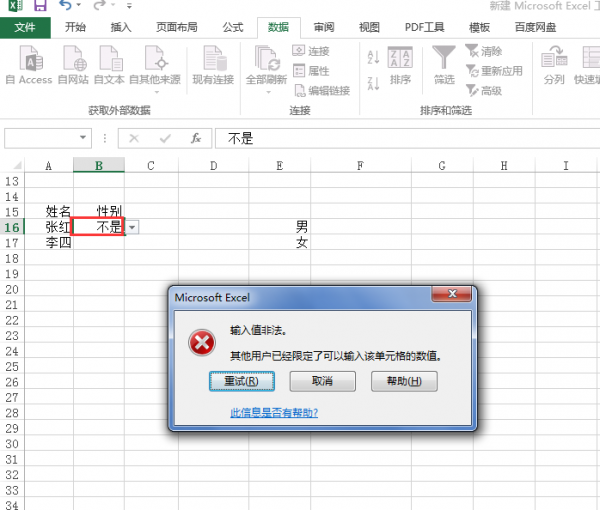Click cell B16 containing 不是
The image size is (600, 510).
tap(98, 227)
